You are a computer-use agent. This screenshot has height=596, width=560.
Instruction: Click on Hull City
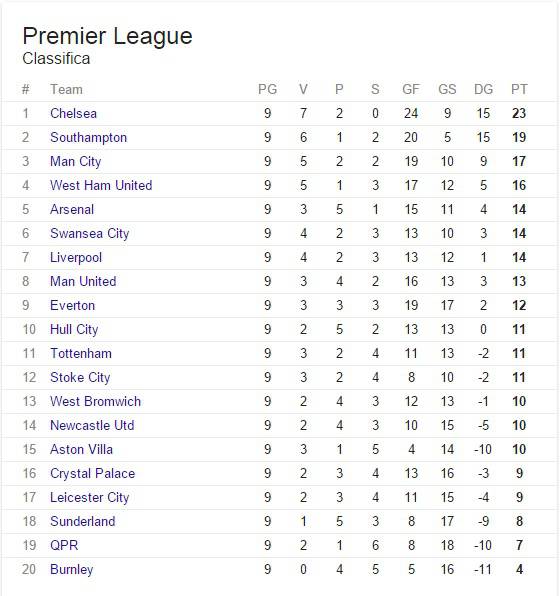pyautogui.click(x=74, y=329)
